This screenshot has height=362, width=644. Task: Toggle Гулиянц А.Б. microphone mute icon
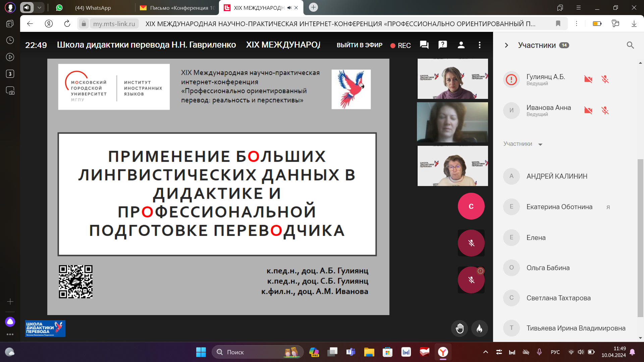(x=605, y=79)
